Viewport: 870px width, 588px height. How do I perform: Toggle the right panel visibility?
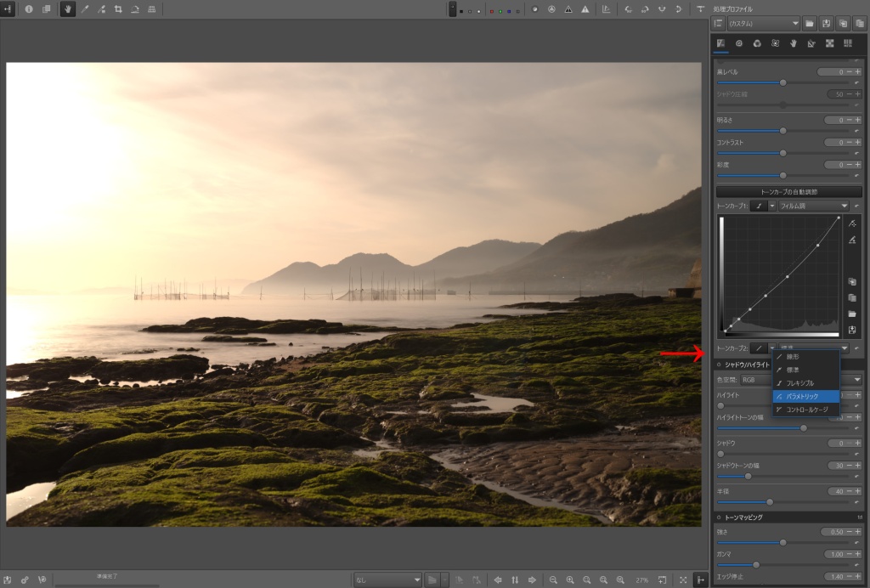coord(701,580)
